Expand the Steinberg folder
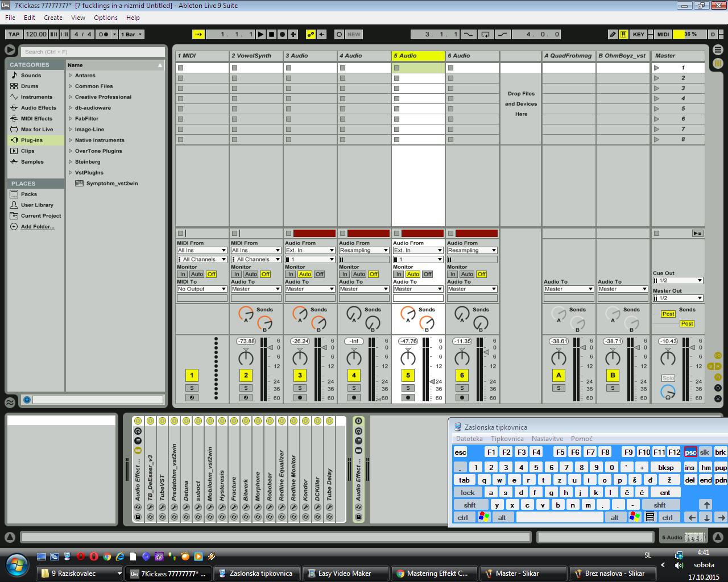Image resolution: width=728 pixels, height=582 pixels. coord(71,161)
